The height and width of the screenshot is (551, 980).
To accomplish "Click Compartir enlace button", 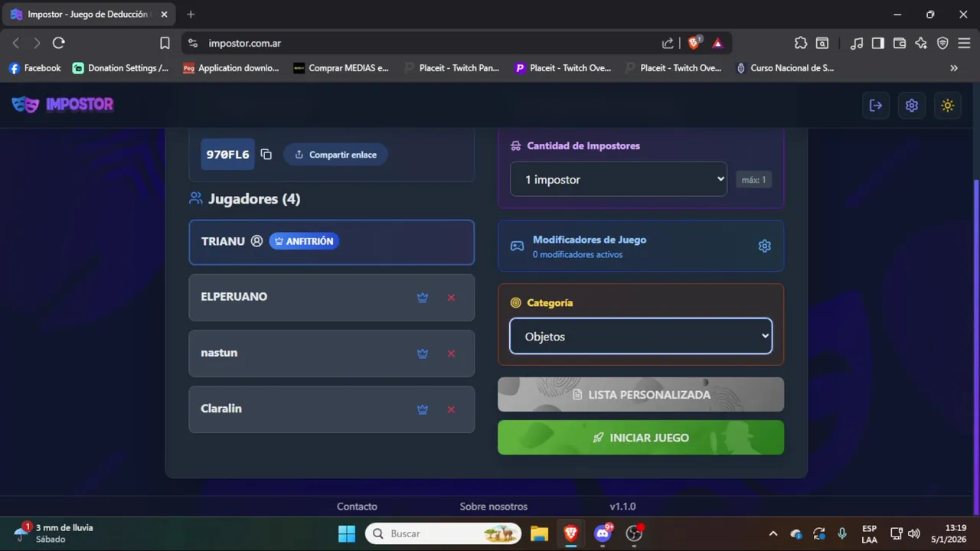I will [x=335, y=155].
